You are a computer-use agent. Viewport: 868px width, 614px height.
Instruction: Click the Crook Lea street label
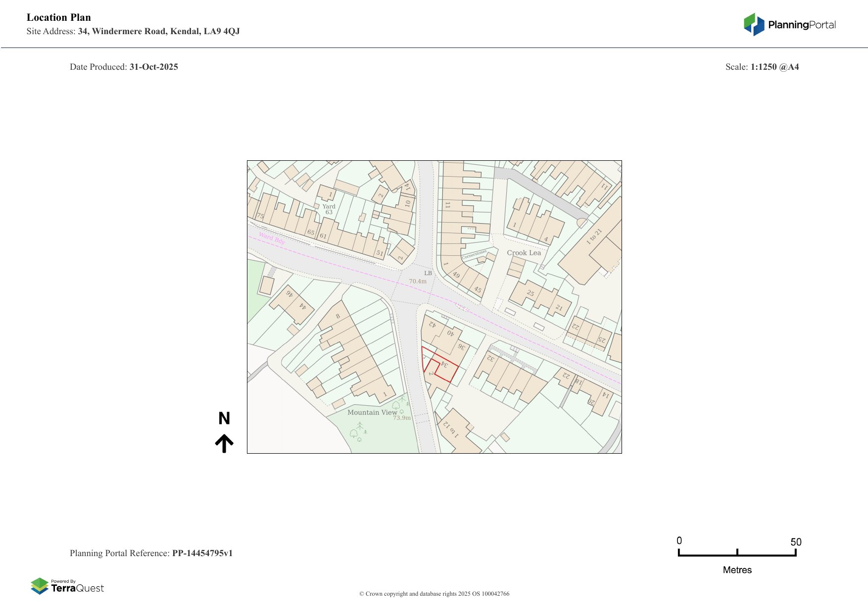[x=524, y=253]
